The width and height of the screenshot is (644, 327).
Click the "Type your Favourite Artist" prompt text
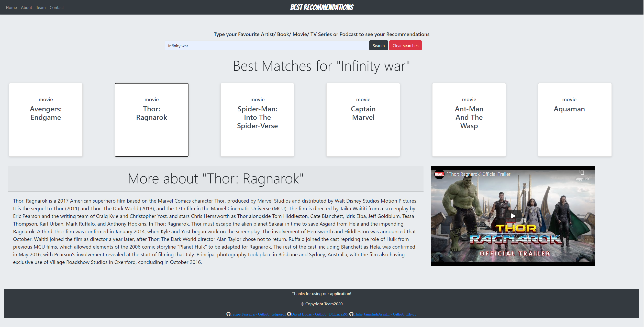click(x=321, y=34)
